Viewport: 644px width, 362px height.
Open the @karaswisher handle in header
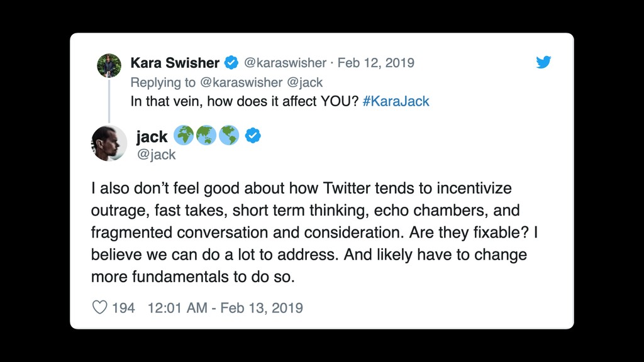pos(285,63)
